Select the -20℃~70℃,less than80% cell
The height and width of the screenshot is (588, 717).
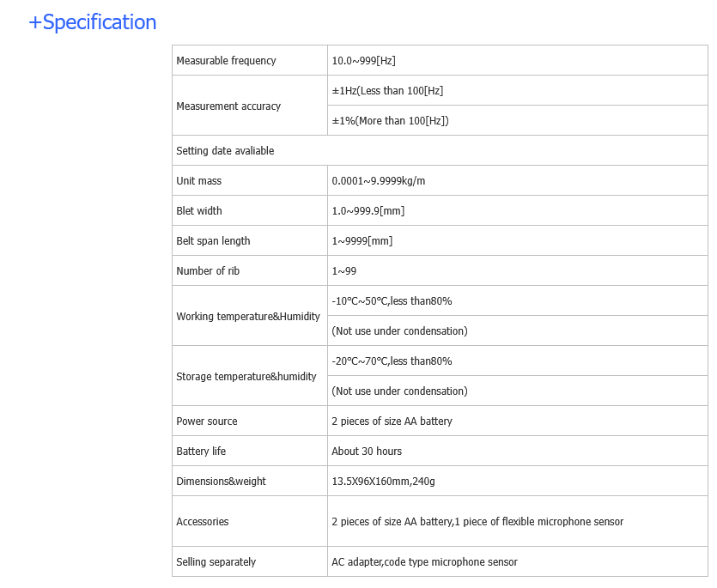pyautogui.click(x=392, y=361)
